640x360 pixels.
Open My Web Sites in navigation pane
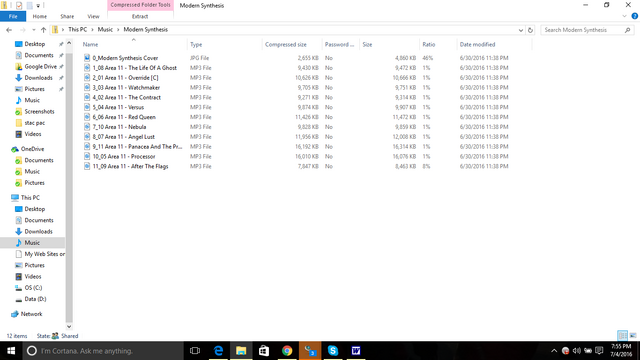[x=44, y=254]
